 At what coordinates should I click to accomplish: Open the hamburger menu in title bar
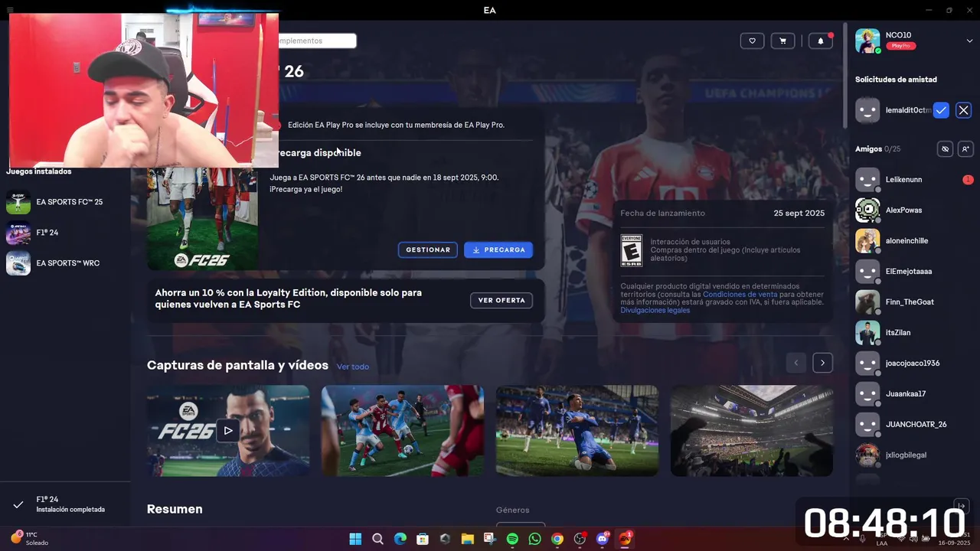pos(10,10)
